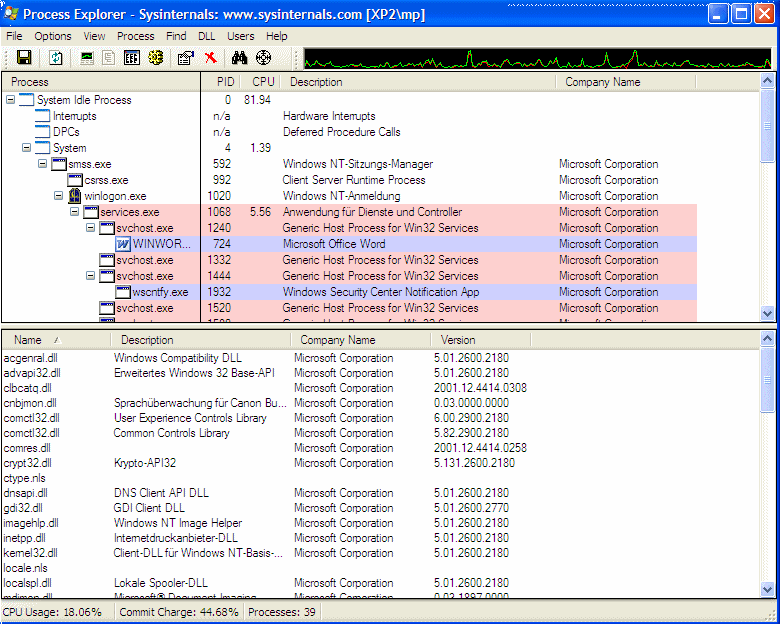This screenshot has width=780, height=624.
Task: Click the icon beside csrss.exe
Action: pos(75,180)
